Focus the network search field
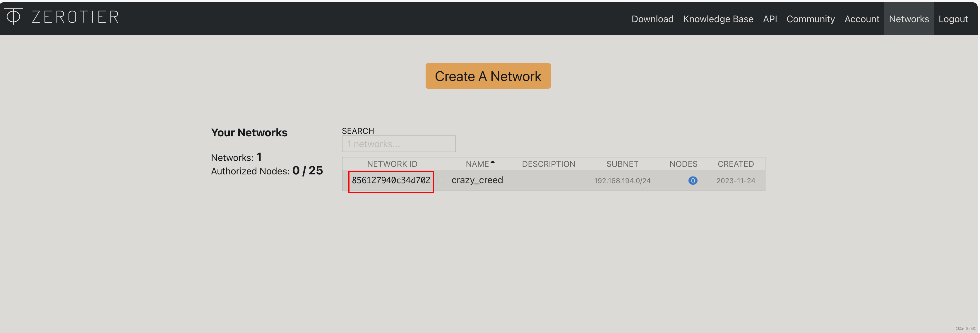Viewport: 980px width, 333px height. (x=398, y=144)
